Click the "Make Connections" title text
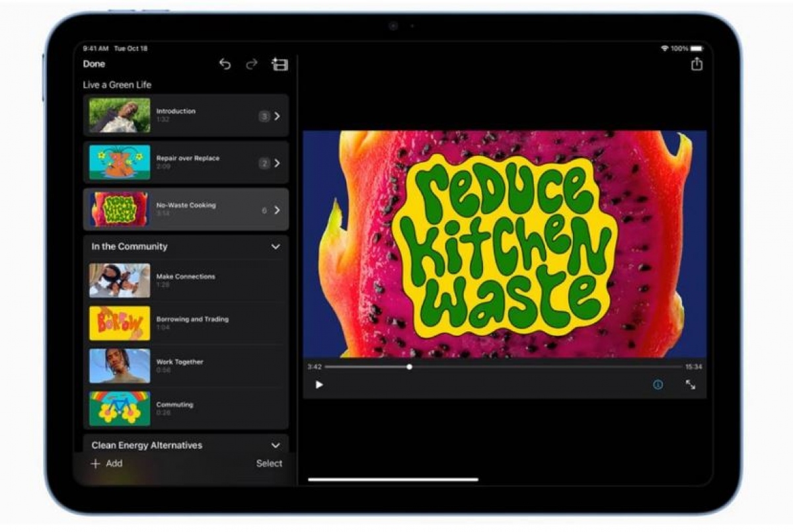 (186, 276)
